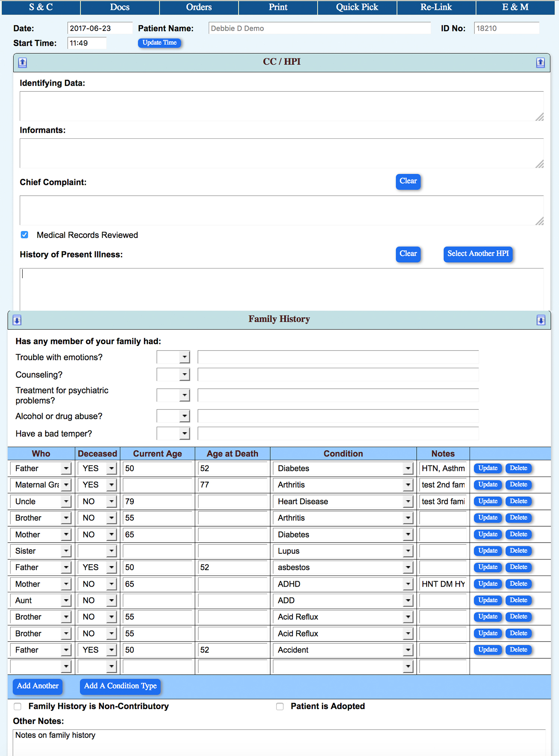This screenshot has width=559, height=756.
Task: Clear the Chief Complaint field
Action: 408,181
